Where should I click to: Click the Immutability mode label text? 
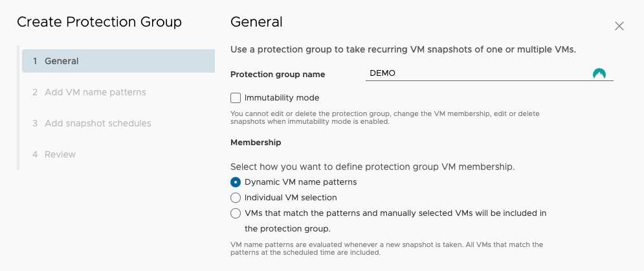click(282, 98)
